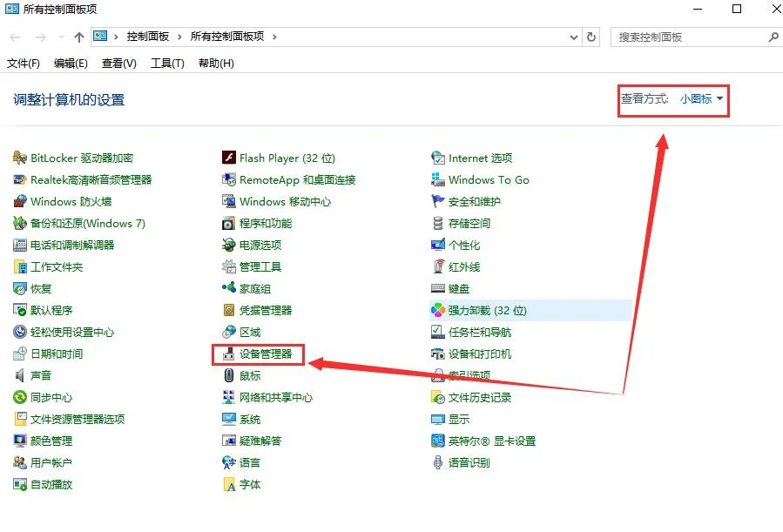The height and width of the screenshot is (532, 783).
Task: Open the 英特尔® 显卡设置 icon
Action: 438,441
